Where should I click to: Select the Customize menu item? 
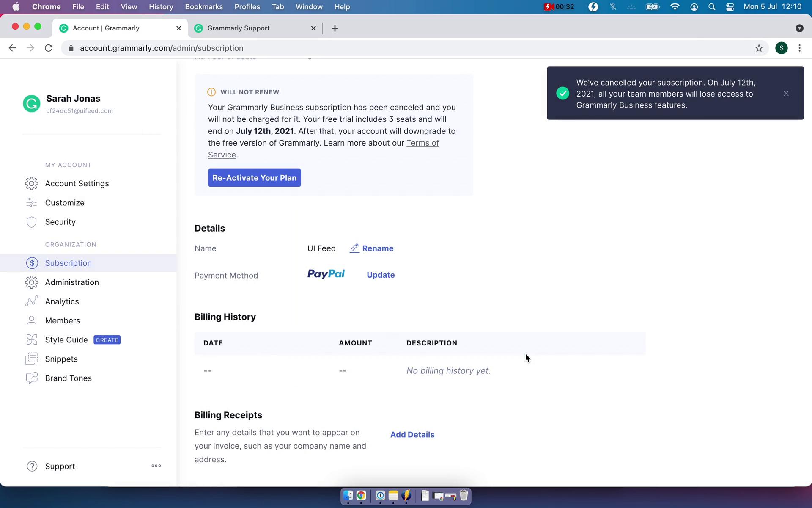tap(64, 202)
